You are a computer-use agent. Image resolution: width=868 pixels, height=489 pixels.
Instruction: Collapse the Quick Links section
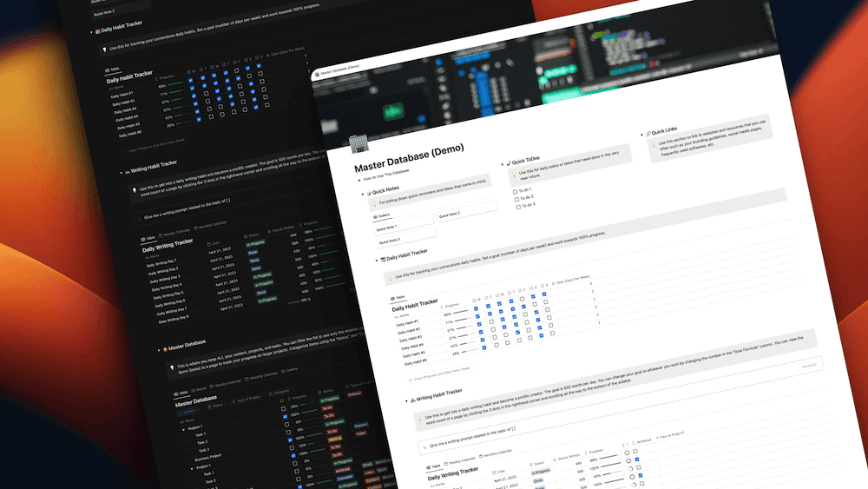[x=641, y=135]
